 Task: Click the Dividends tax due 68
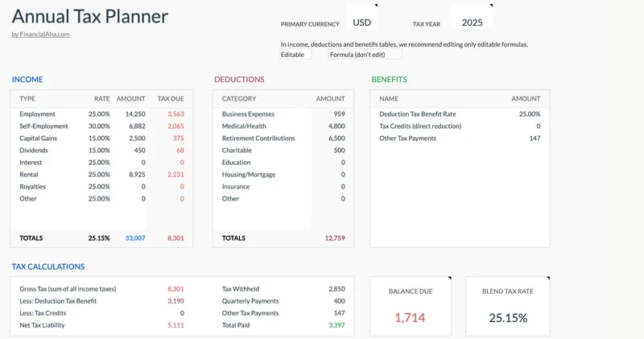[x=180, y=151]
